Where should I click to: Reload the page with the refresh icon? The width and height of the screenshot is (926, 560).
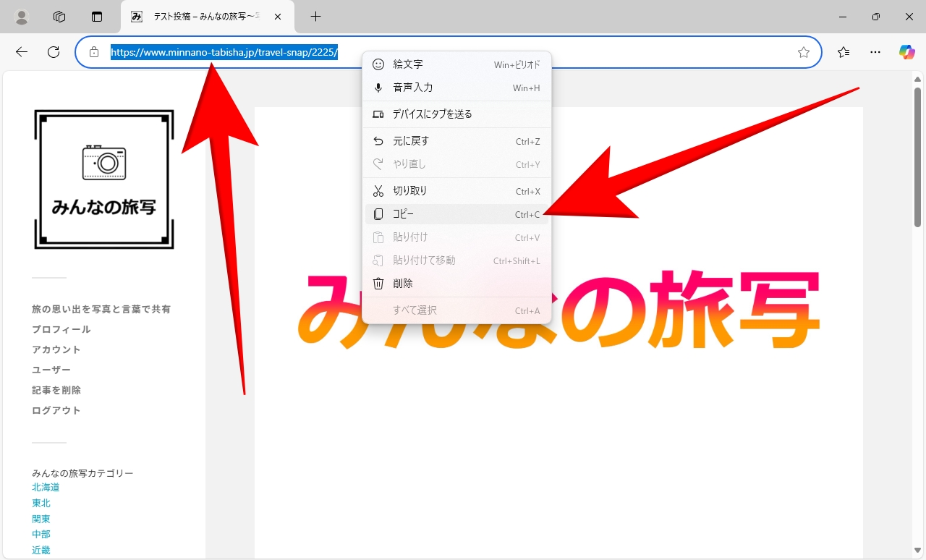point(53,52)
